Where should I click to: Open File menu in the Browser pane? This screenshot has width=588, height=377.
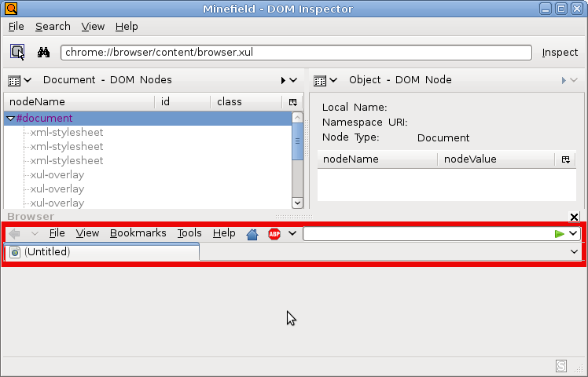(57, 233)
